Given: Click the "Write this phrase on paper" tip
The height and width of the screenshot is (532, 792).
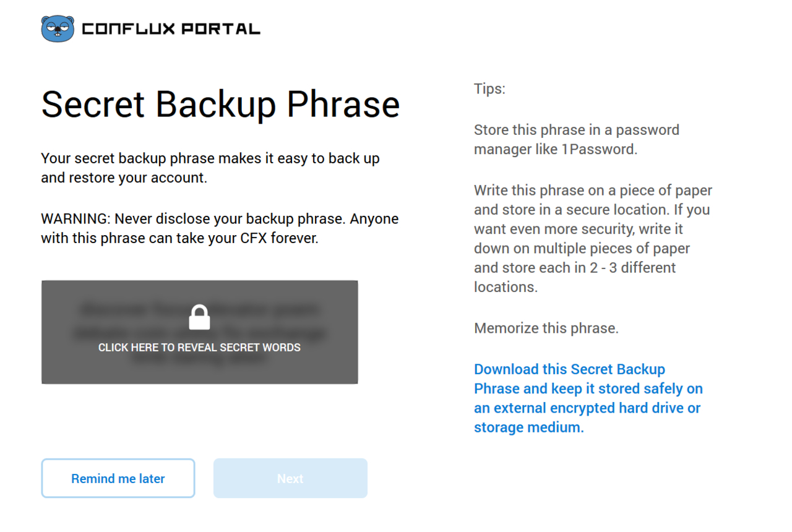Looking at the screenshot, I should (593, 191).
